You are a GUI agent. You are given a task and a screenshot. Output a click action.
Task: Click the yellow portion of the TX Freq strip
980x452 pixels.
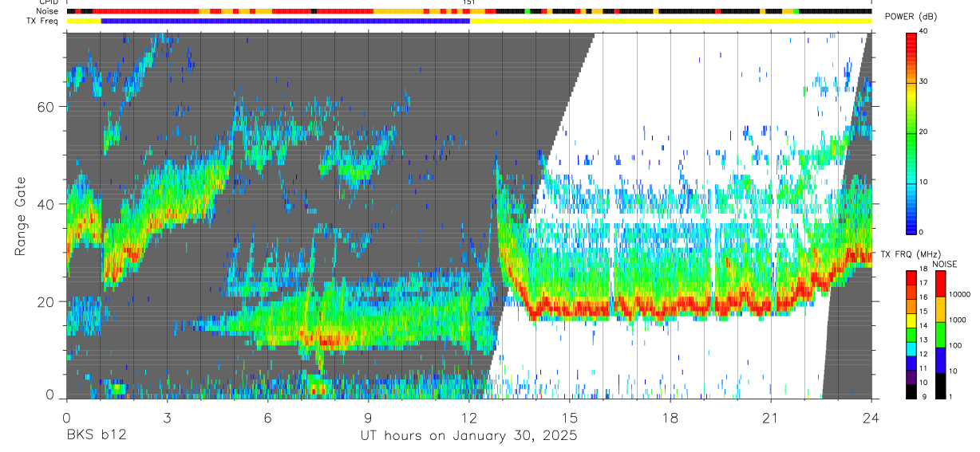pyautogui.click(x=670, y=22)
